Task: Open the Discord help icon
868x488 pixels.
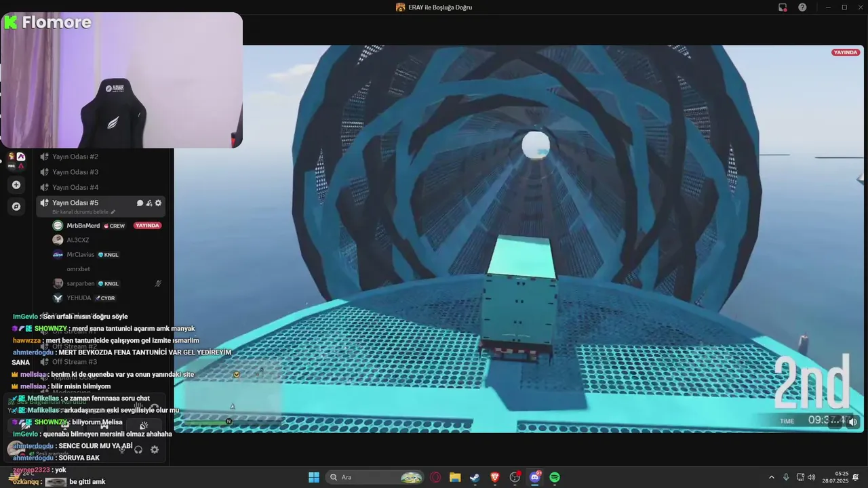Action: pos(802,7)
